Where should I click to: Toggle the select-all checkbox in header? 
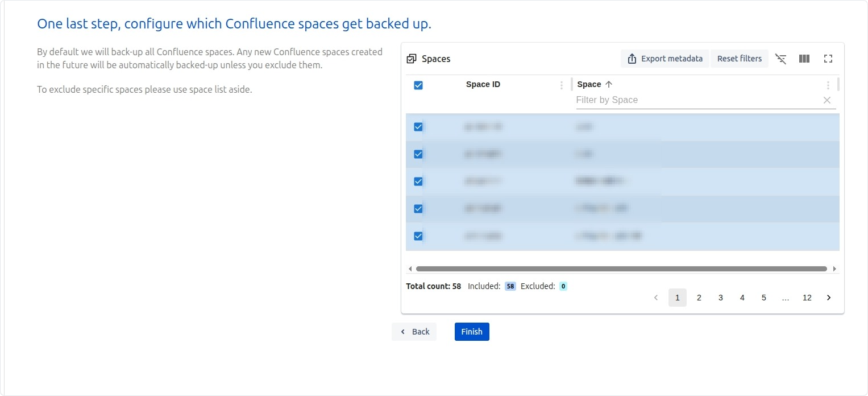click(418, 85)
